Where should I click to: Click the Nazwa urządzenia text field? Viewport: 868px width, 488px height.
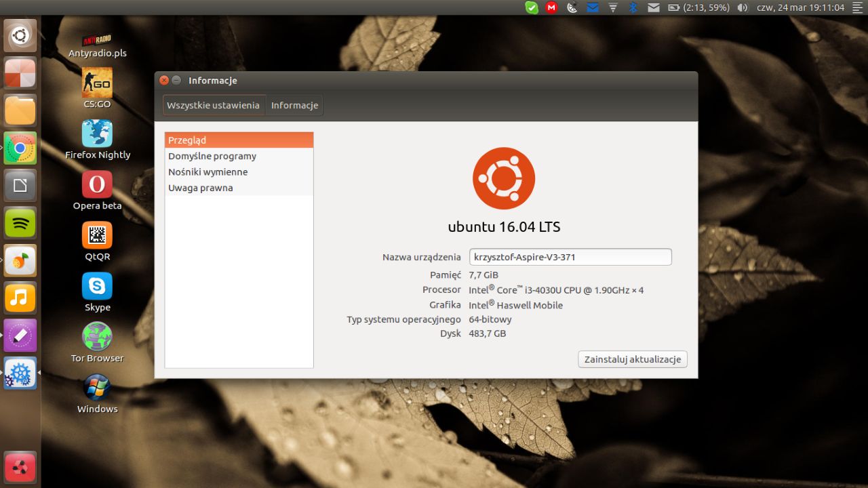click(570, 257)
